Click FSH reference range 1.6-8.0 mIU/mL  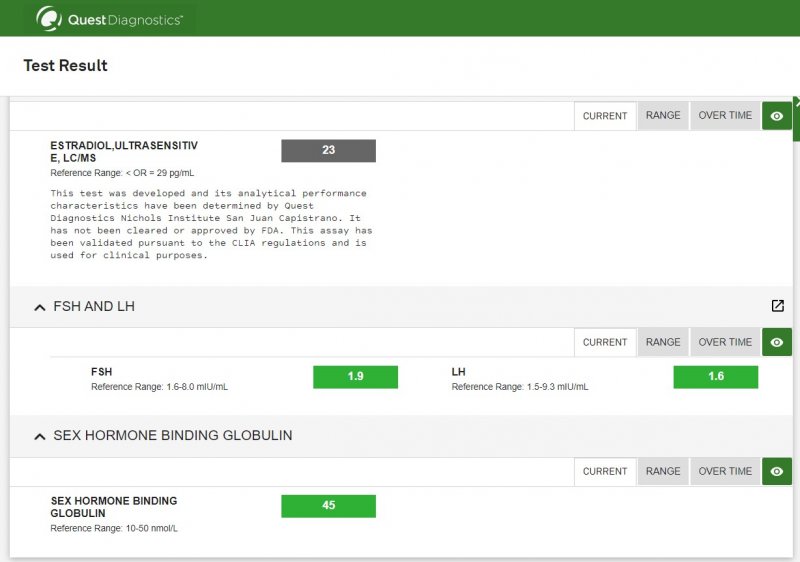coord(159,387)
